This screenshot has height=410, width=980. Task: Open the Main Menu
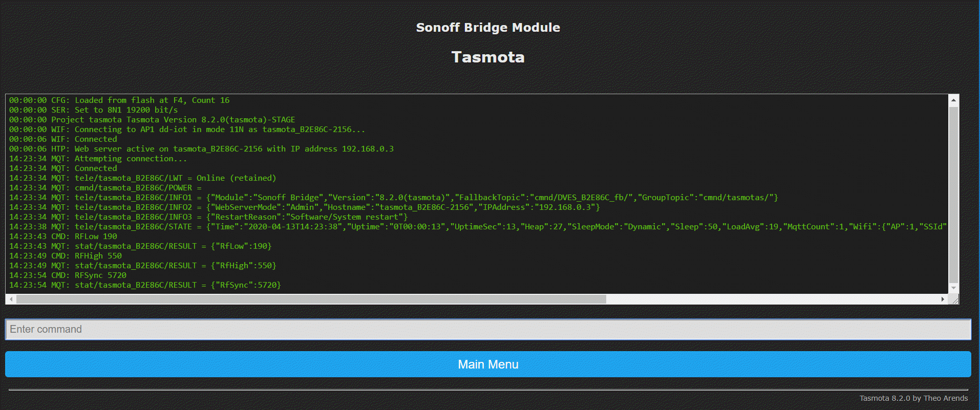coord(487,364)
